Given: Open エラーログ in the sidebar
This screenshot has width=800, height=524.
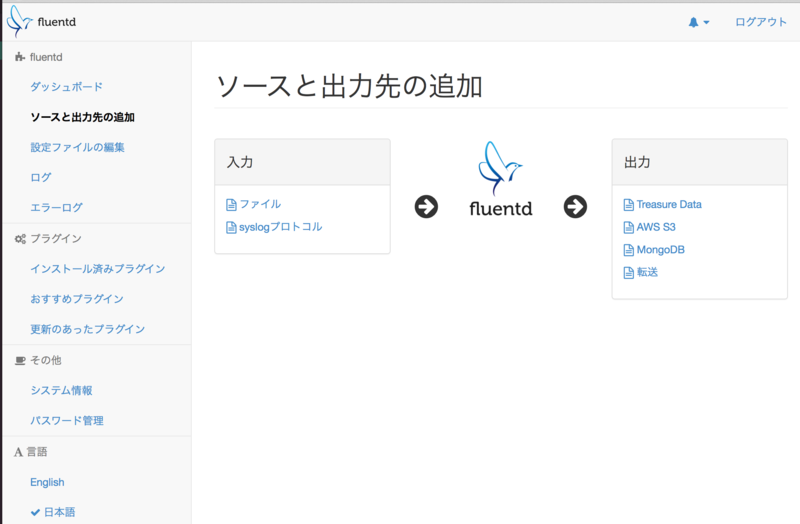Looking at the screenshot, I should click(x=56, y=208).
